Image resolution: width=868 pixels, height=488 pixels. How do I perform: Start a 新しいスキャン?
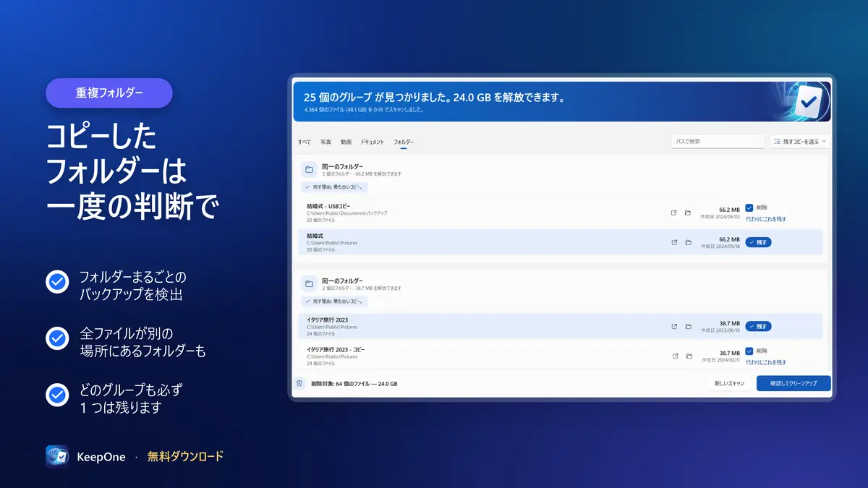(729, 383)
